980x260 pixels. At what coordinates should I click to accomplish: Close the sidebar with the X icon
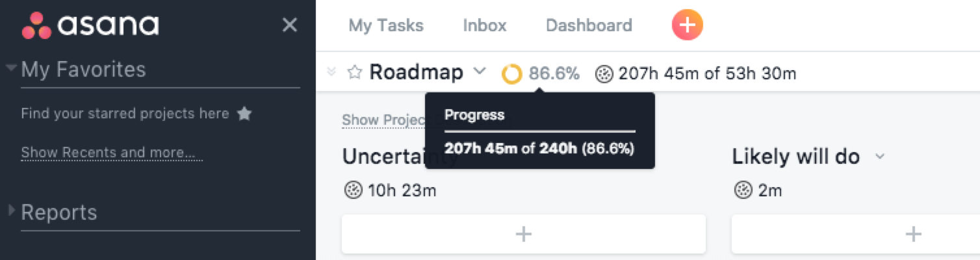coord(289,25)
